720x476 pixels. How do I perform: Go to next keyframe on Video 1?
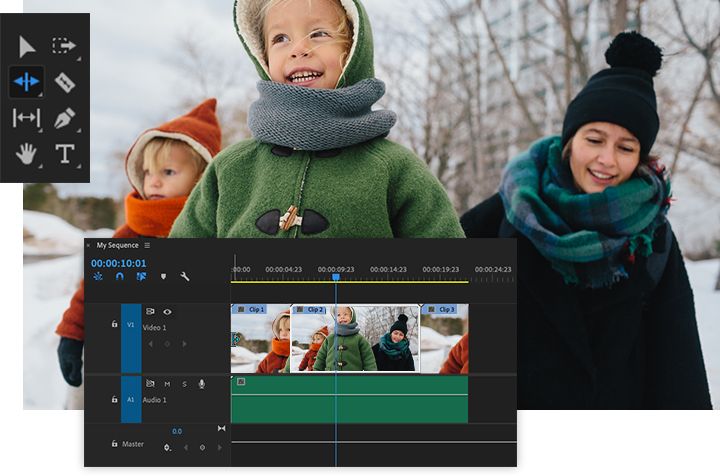(x=185, y=344)
